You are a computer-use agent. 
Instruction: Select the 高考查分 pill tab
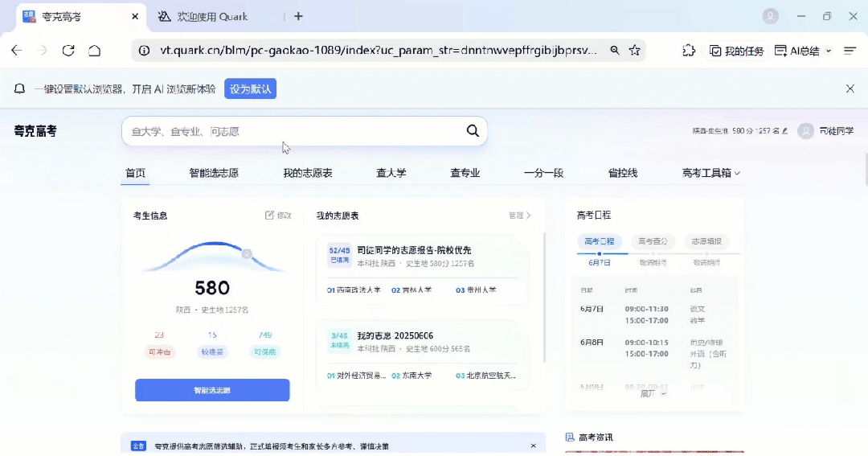[x=653, y=241]
